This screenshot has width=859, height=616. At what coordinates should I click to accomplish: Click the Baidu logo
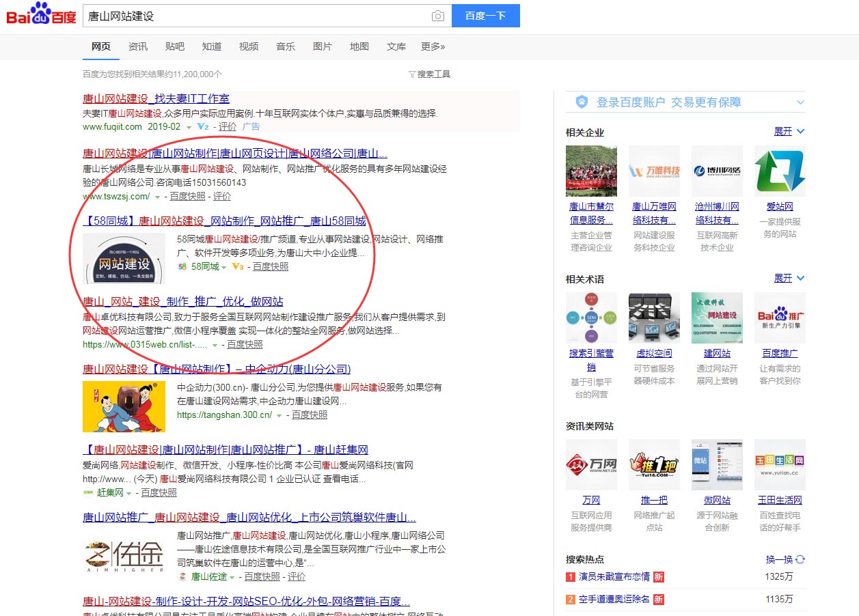coord(41,14)
